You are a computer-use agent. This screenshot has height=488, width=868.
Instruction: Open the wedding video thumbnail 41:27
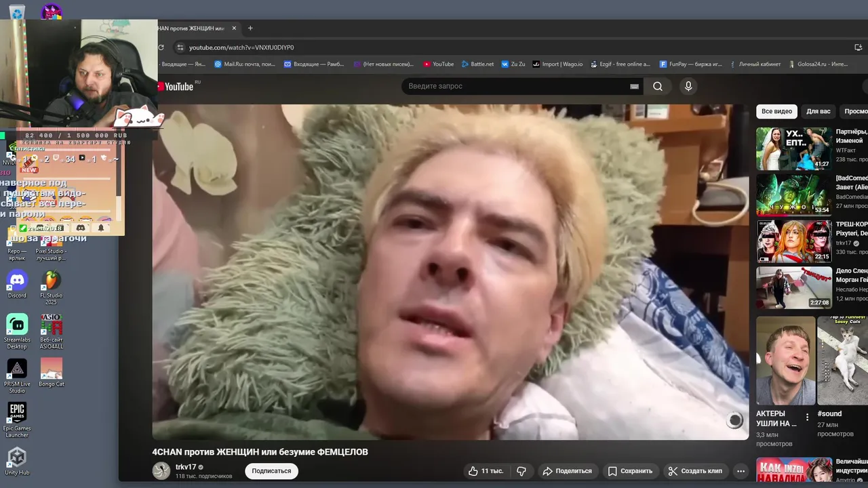(794, 148)
